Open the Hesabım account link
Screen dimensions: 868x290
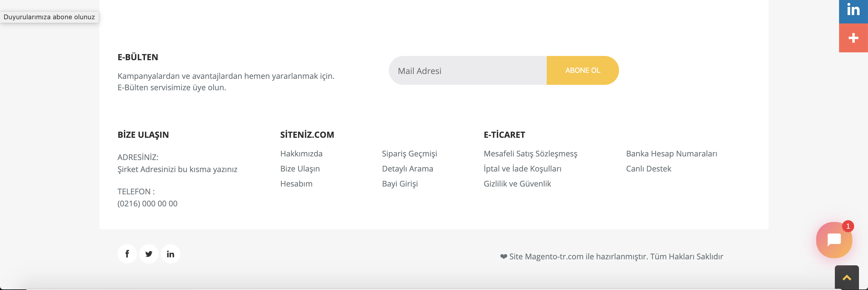coord(297,184)
